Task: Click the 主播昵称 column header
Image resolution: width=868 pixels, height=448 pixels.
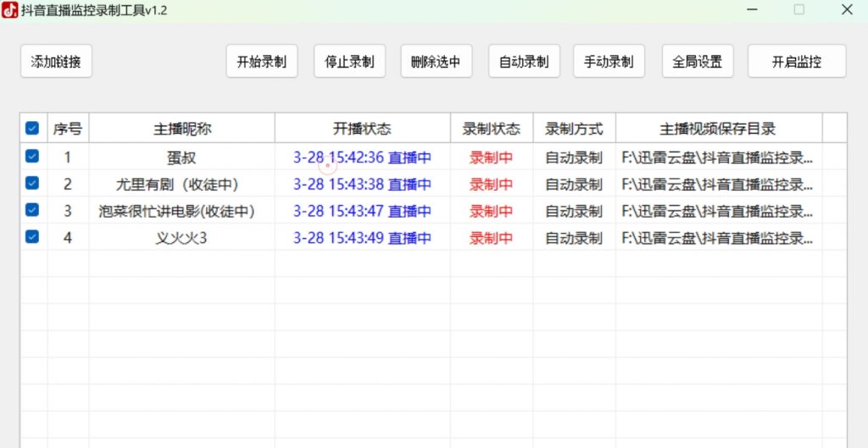Action: click(182, 129)
